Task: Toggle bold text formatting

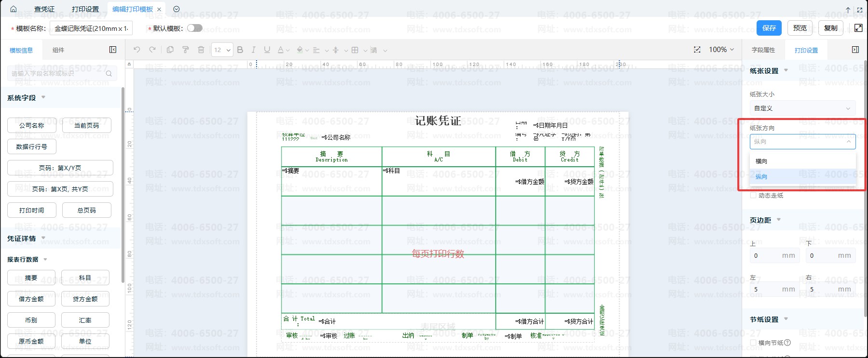Action: pyautogui.click(x=240, y=50)
